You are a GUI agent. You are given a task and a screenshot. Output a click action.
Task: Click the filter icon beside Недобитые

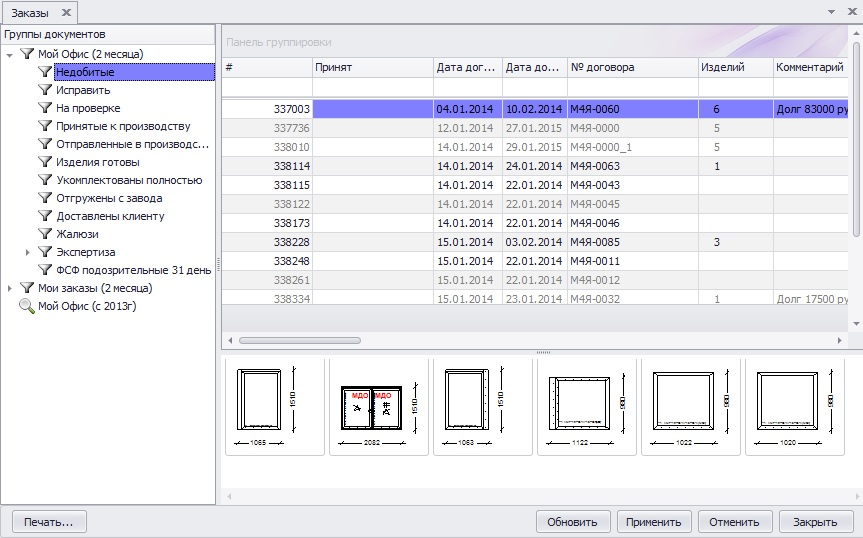(x=45, y=72)
